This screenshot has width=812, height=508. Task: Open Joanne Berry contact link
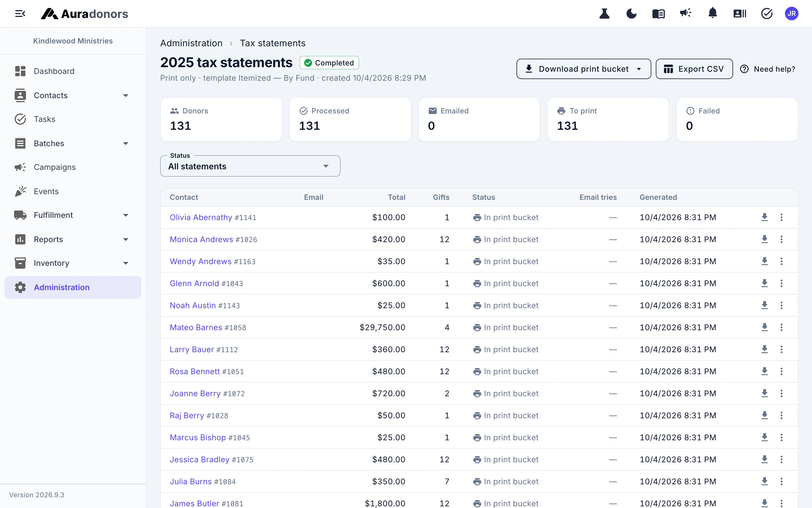(195, 393)
